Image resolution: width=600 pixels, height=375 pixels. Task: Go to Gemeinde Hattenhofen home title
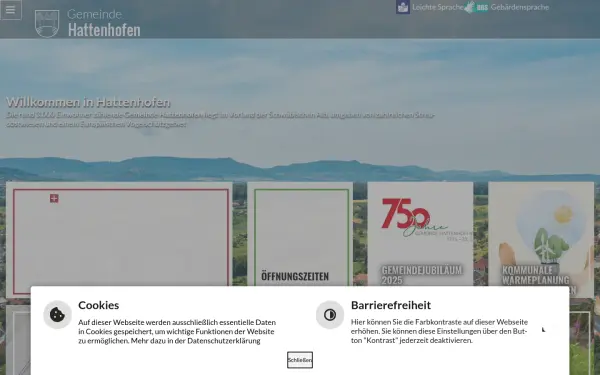click(x=104, y=23)
